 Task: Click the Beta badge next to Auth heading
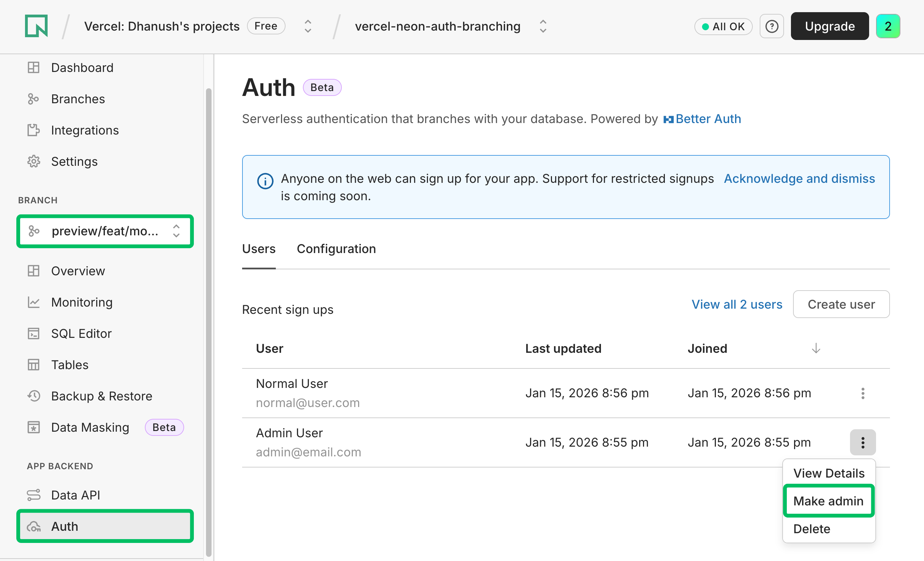pyautogui.click(x=322, y=88)
